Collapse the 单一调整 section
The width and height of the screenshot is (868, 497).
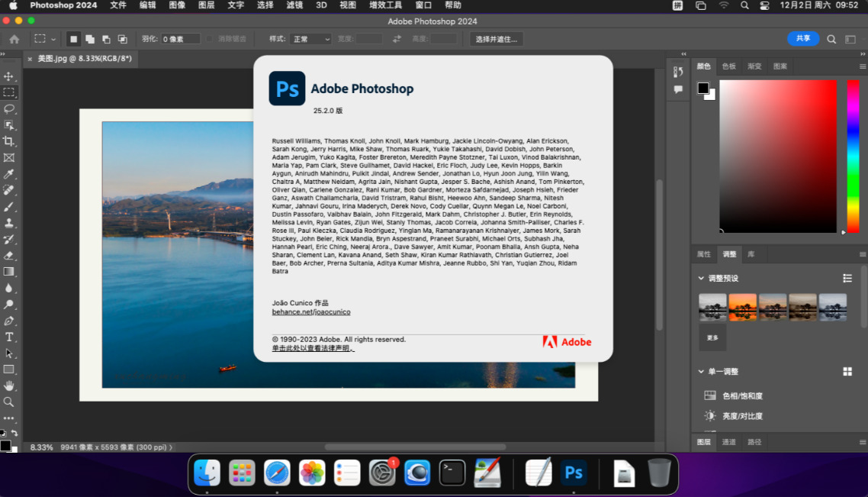point(701,372)
